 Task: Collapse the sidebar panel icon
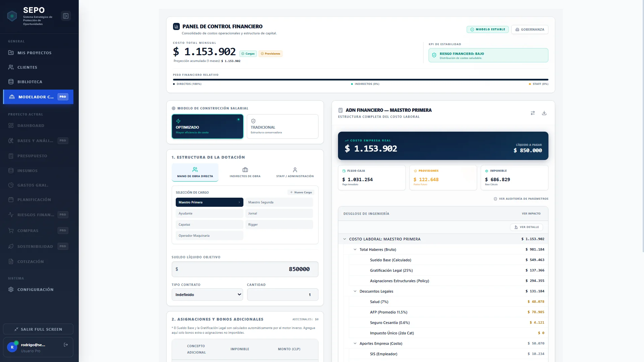(66, 16)
